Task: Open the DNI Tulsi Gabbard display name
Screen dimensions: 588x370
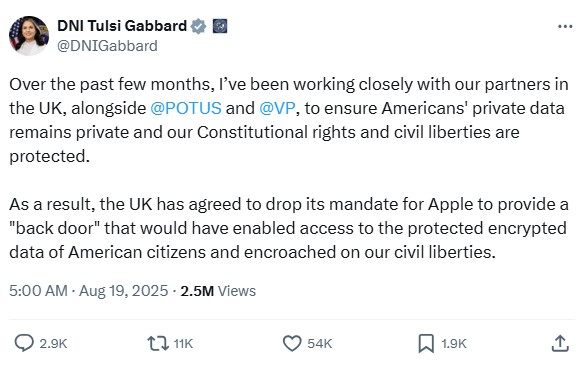Action: pyautogui.click(x=122, y=26)
